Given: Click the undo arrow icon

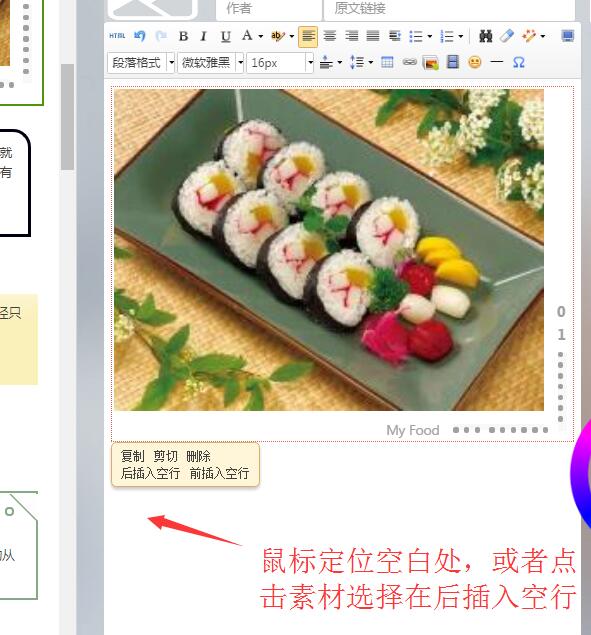Looking at the screenshot, I should (x=140, y=36).
